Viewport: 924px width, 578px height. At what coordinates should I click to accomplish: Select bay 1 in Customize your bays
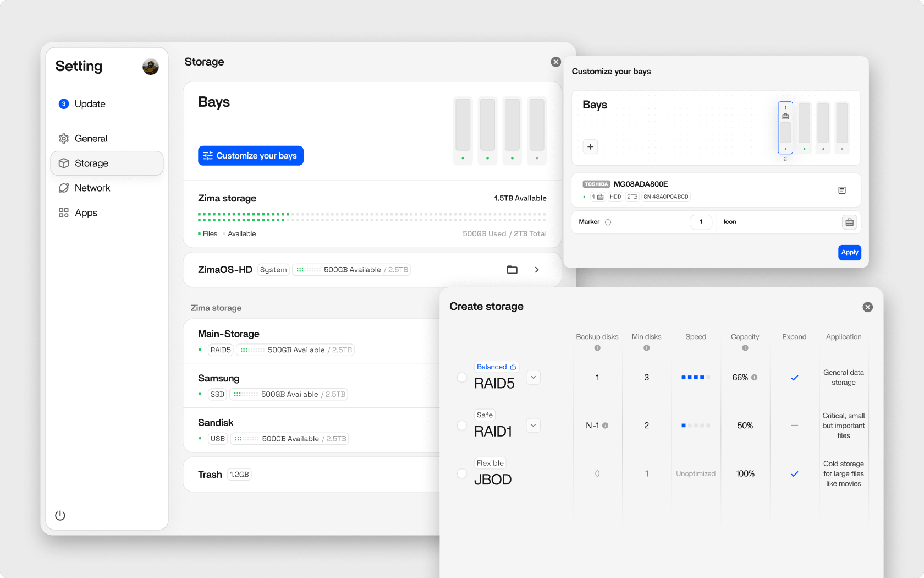point(785,128)
